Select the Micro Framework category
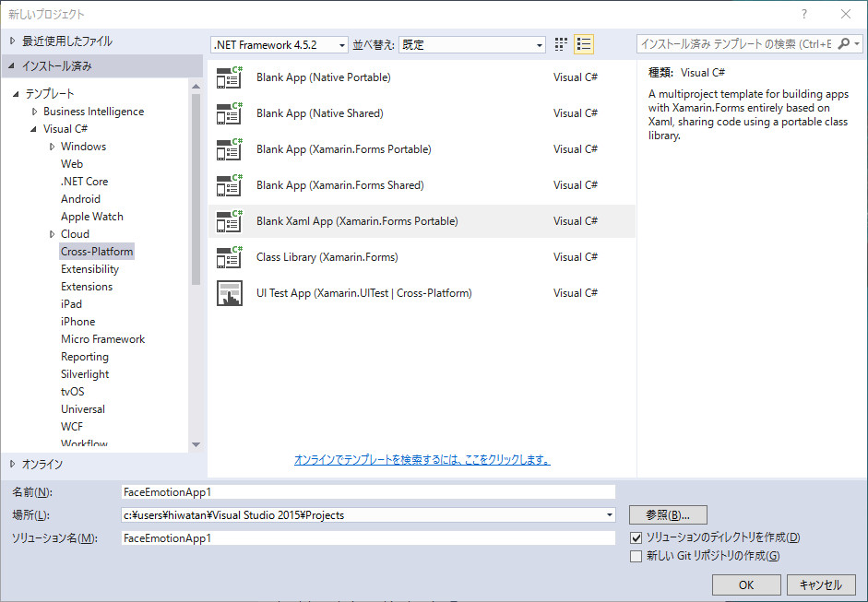 click(x=103, y=339)
